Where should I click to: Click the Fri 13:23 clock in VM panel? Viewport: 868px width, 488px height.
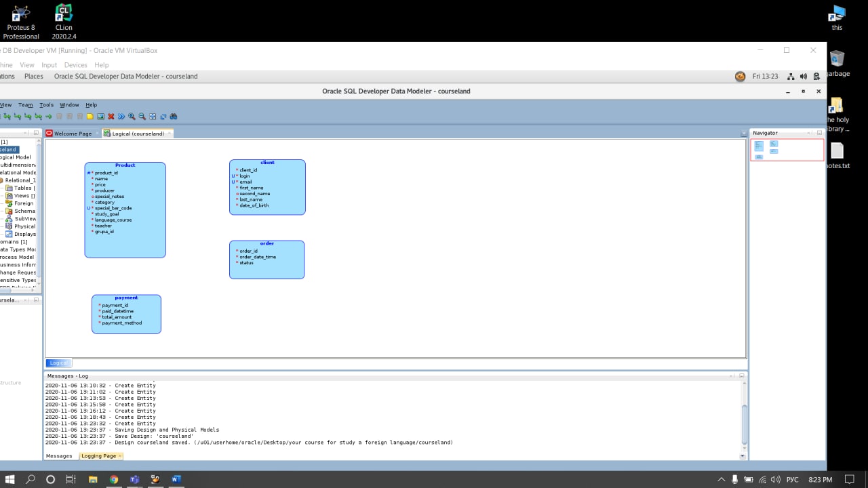coord(765,77)
